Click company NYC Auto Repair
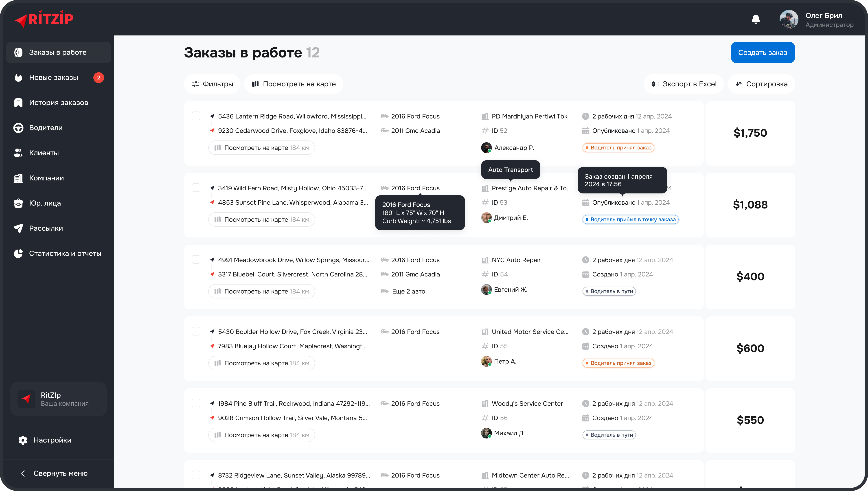 coord(516,260)
